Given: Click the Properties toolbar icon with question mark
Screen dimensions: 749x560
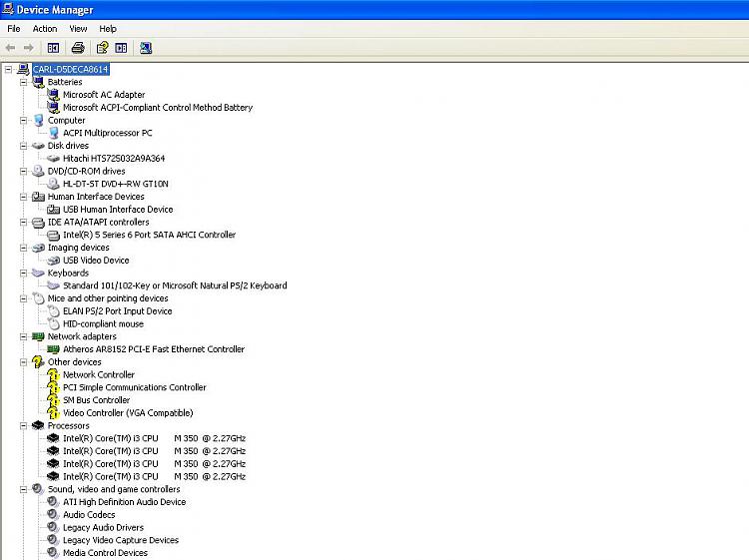Looking at the screenshot, I should [x=102, y=48].
